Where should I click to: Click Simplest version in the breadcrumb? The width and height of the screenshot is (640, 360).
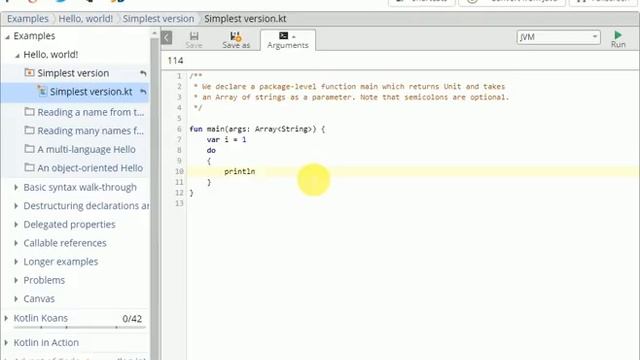pos(158,19)
